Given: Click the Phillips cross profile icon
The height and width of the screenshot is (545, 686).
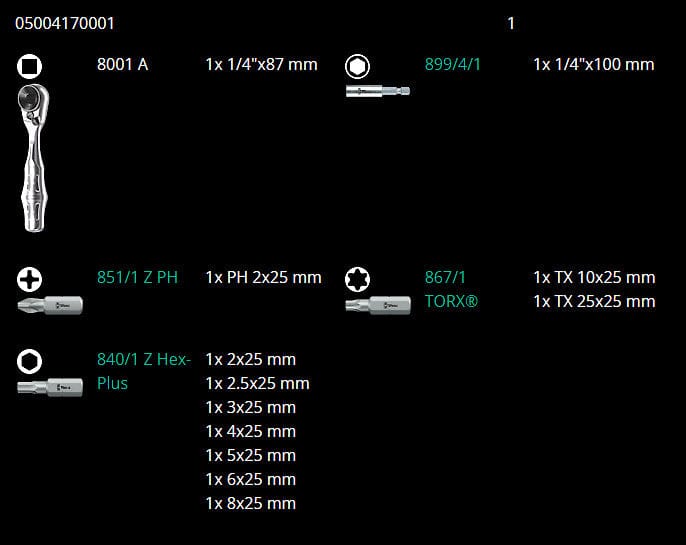Looking at the screenshot, I should pos(30,280).
